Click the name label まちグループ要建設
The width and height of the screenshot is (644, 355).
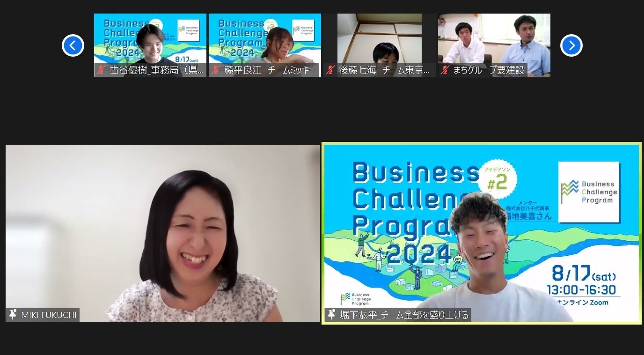[x=489, y=70]
